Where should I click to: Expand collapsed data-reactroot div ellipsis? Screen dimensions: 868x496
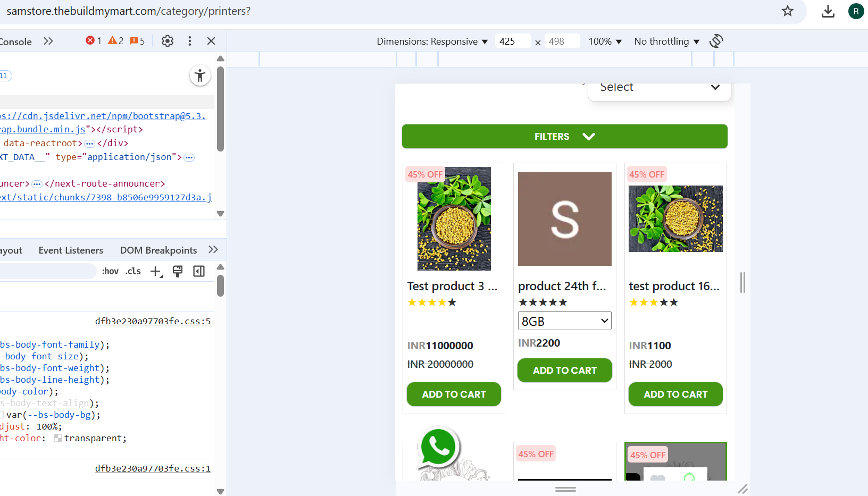[89, 144]
